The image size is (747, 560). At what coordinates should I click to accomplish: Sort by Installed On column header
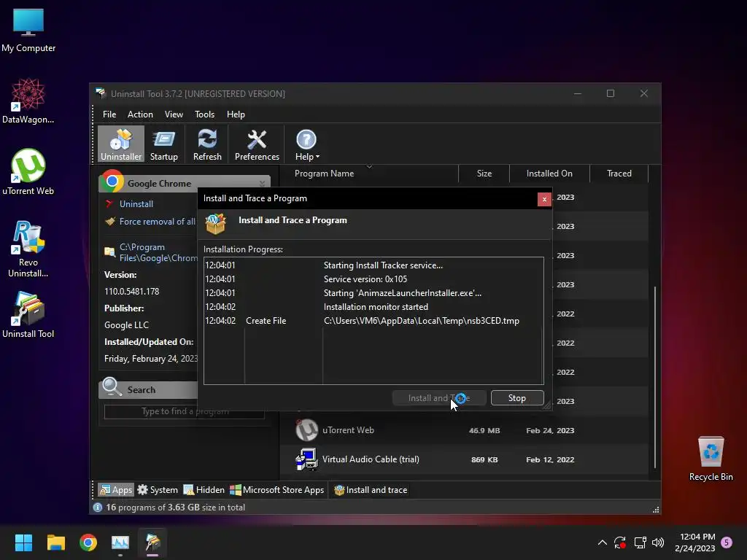(549, 174)
